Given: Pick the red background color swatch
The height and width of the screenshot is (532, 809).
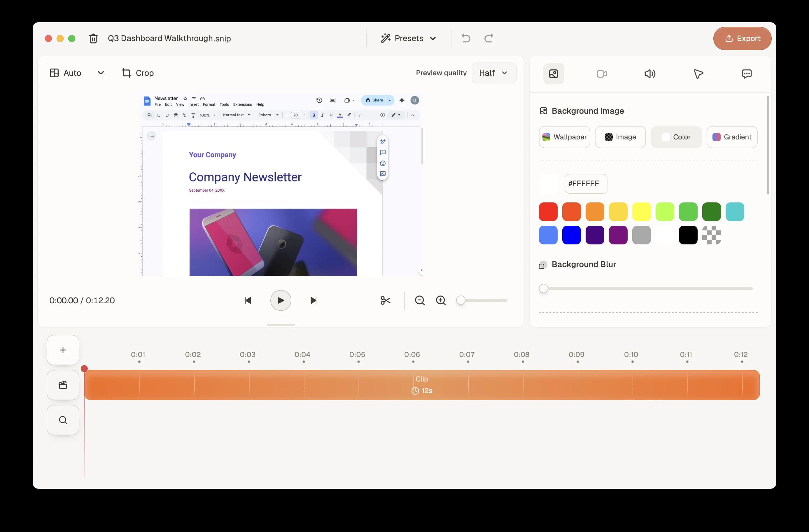Looking at the screenshot, I should [x=548, y=211].
